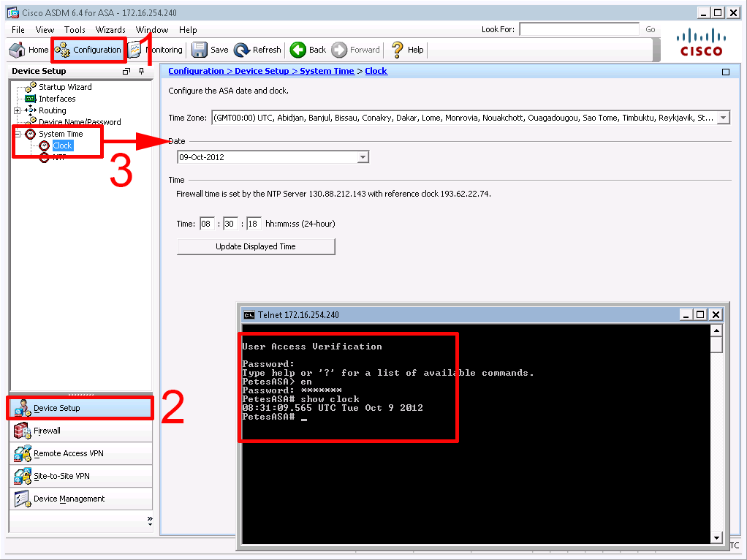
Task: Open the Help menu
Action: coord(188,29)
